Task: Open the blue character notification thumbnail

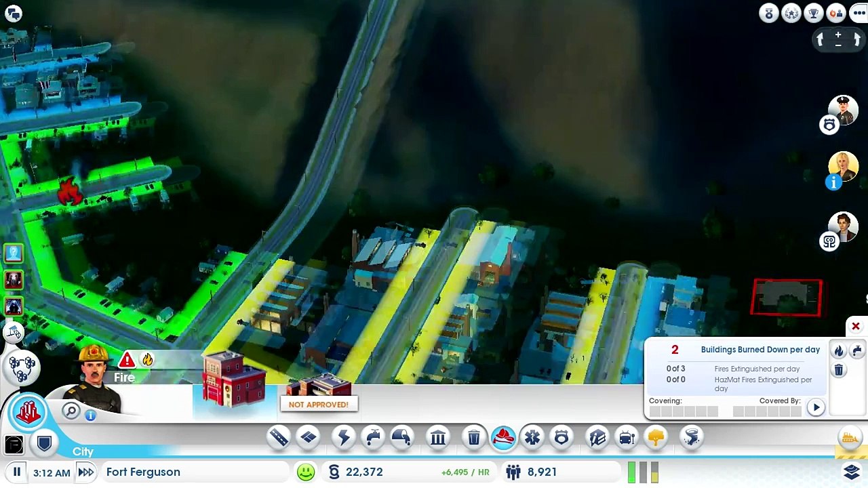Action: pos(14,253)
